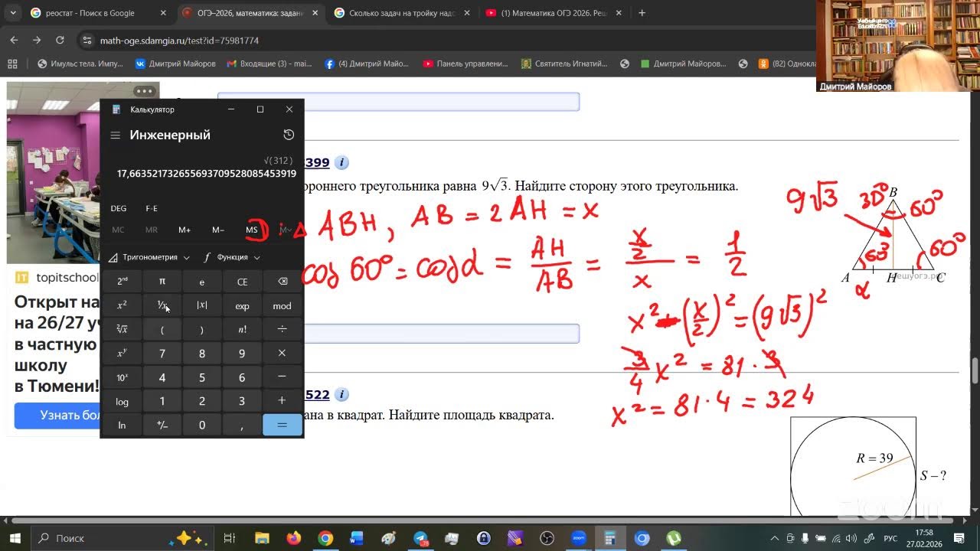Screen dimensions: 980x551
Task: Switch to 'Сколько задач на тройку' tab
Action: coord(403,13)
